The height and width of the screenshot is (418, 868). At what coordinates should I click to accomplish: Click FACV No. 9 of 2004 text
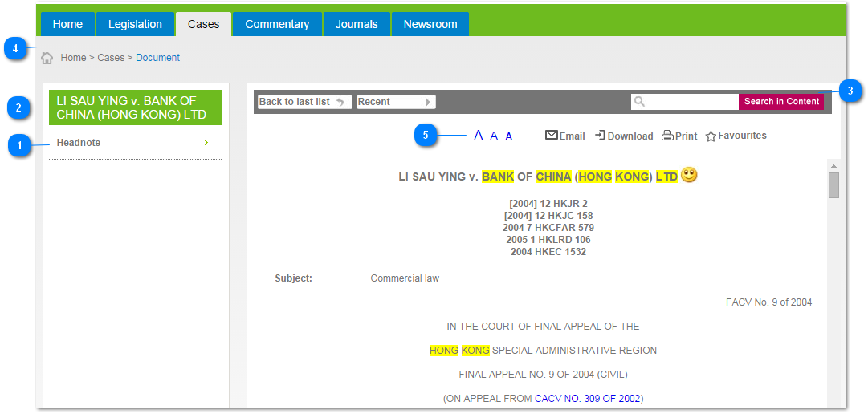pyautogui.click(x=769, y=302)
